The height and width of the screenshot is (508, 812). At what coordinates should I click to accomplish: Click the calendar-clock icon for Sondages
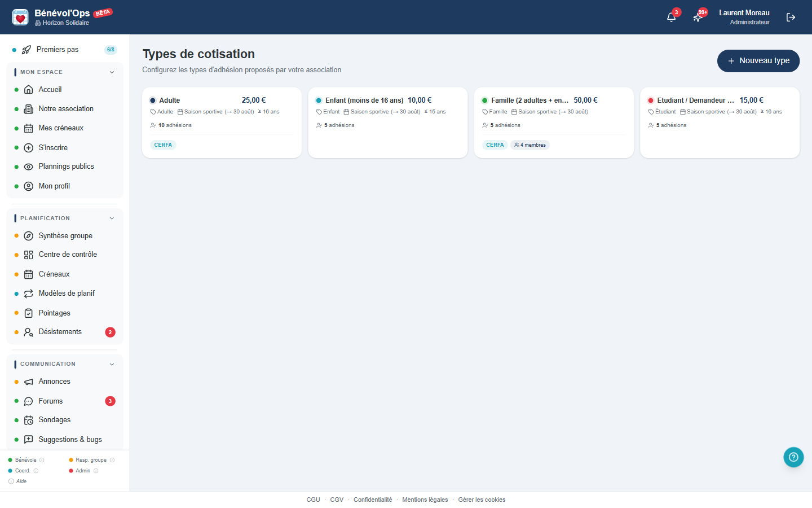(29, 421)
